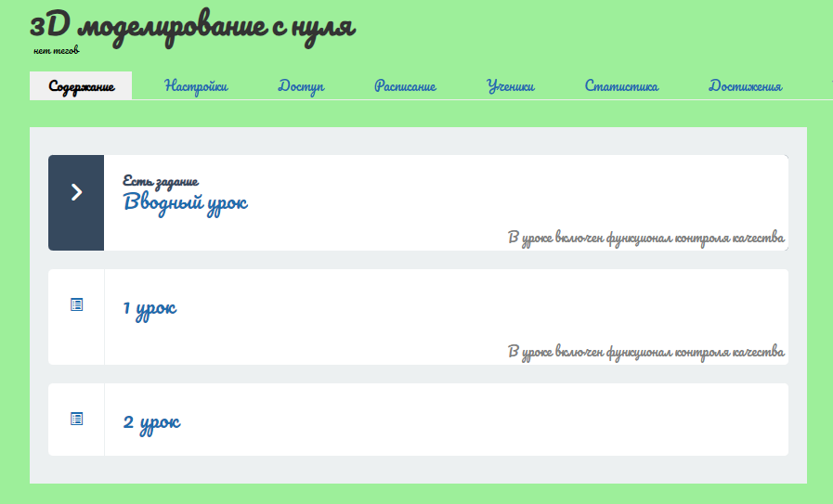Click the нет тегов label
This screenshot has width=833, height=504.
click(x=57, y=50)
